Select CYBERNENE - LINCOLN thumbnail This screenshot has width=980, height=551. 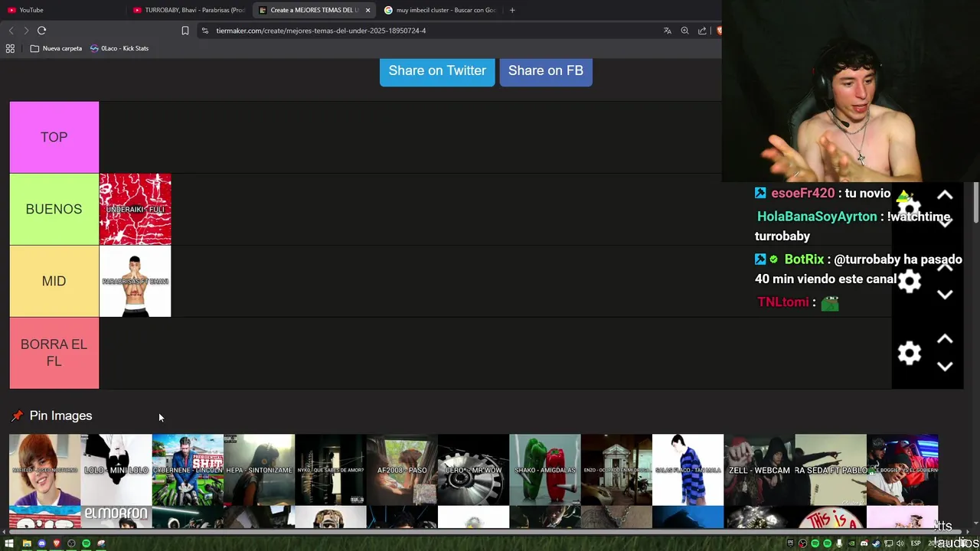tap(188, 470)
